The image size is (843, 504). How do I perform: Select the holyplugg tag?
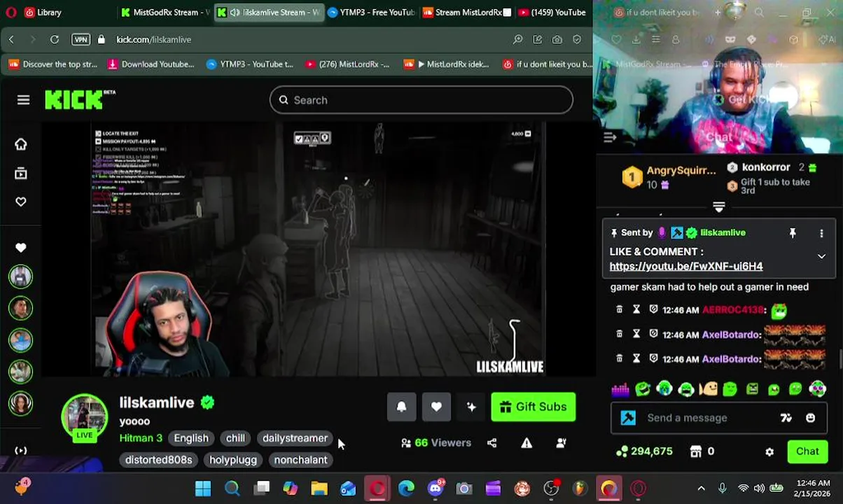pyautogui.click(x=233, y=460)
